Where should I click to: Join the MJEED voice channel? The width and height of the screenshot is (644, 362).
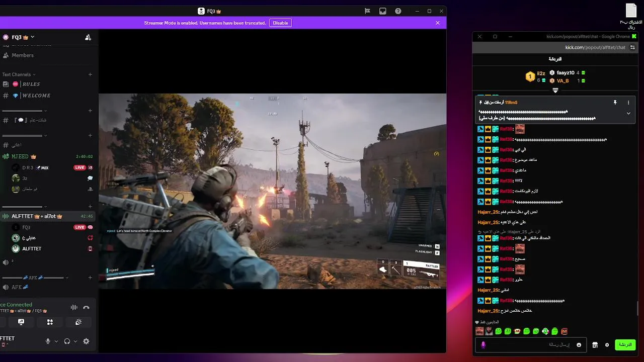pos(49,156)
